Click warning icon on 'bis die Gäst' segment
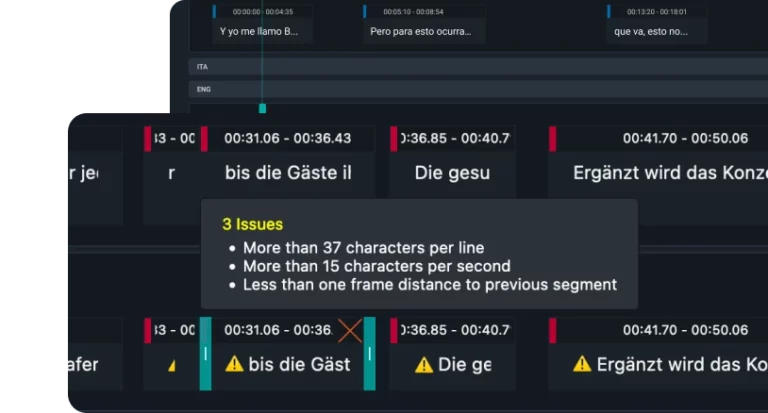This screenshot has height=413, width=768. (234, 365)
